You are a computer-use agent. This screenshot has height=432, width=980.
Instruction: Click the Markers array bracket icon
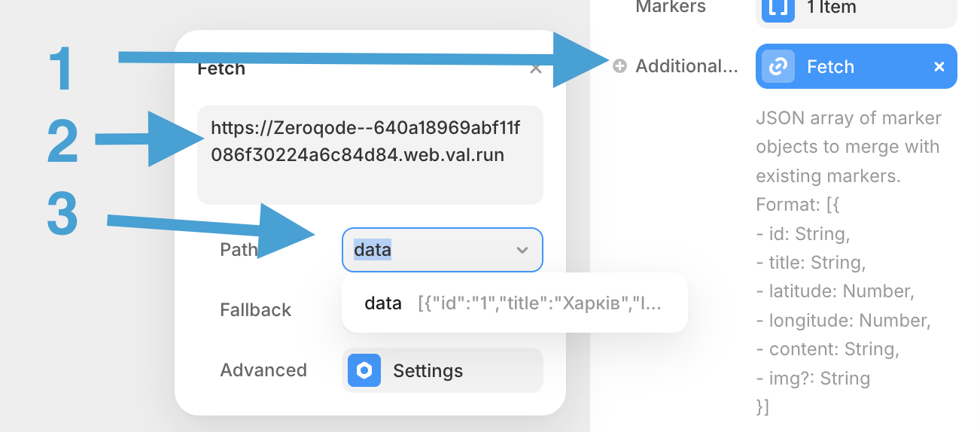point(778,8)
